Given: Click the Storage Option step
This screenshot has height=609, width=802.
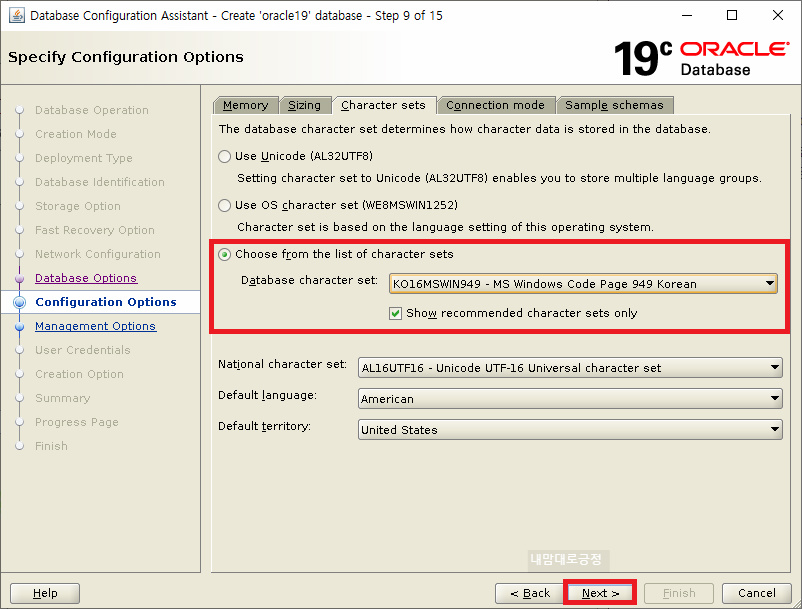Looking at the screenshot, I should click(78, 206).
